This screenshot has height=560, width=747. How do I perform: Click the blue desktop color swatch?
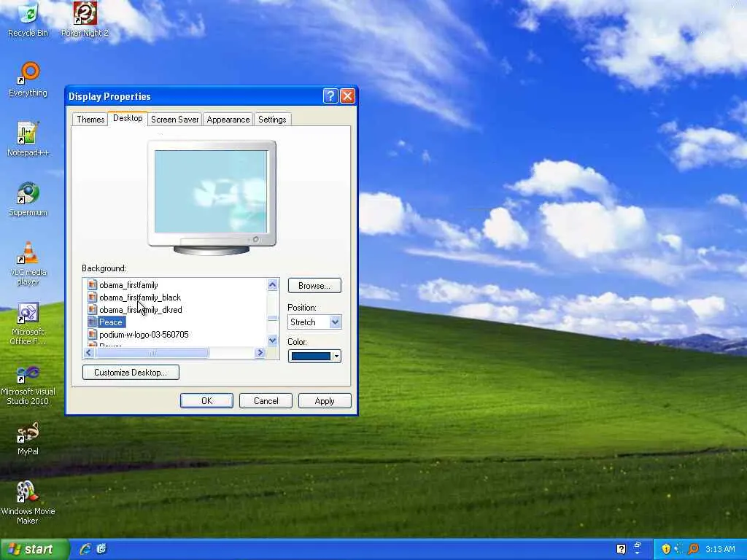point(311,356)
